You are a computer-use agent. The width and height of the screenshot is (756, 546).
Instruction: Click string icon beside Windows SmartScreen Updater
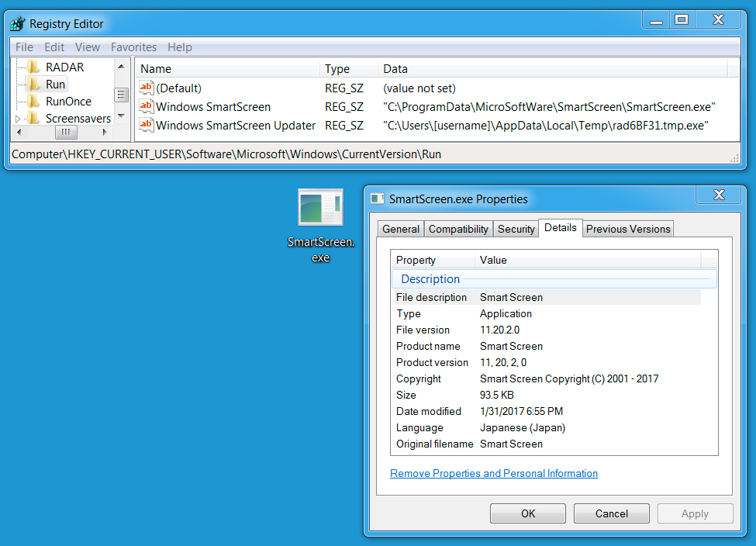coord(146,124)
